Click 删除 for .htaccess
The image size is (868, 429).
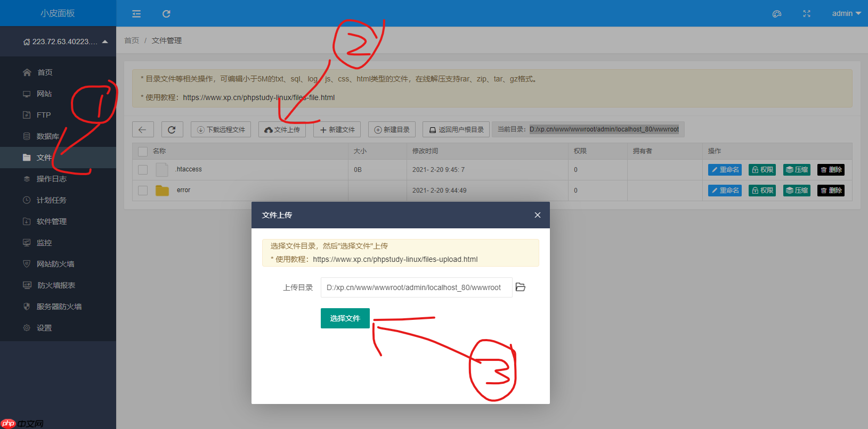[831, 170]
